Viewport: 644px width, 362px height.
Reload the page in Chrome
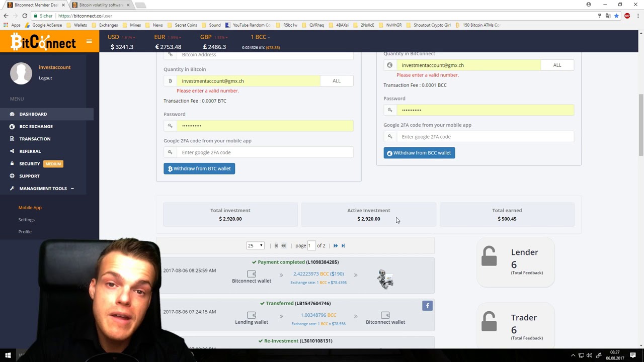coord(25,16)
